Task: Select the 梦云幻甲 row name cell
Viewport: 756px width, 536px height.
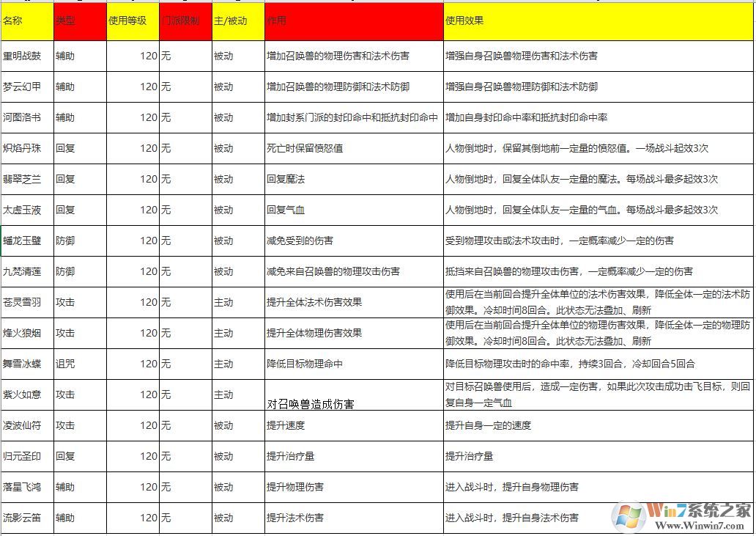Action: [x=25, y=87]
